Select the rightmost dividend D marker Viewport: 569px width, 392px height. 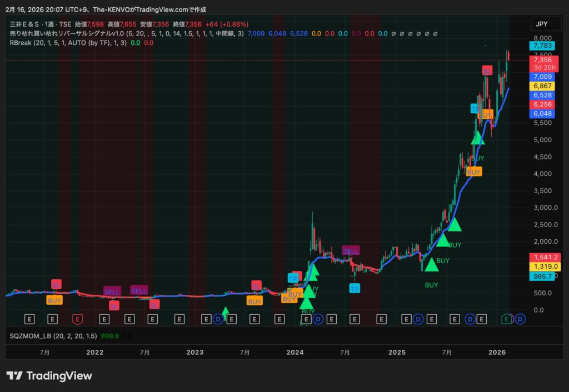(x=520, y=319)
